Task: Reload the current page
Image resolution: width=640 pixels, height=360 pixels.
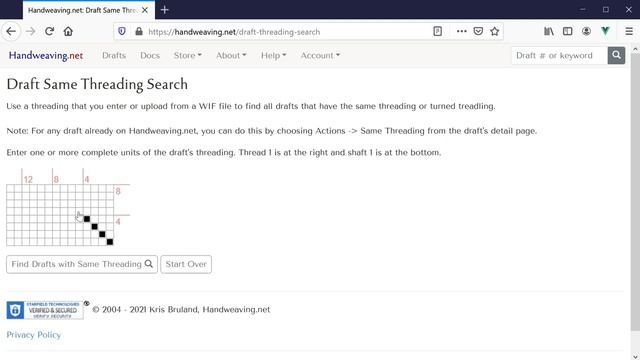Action: coord(49,31)
